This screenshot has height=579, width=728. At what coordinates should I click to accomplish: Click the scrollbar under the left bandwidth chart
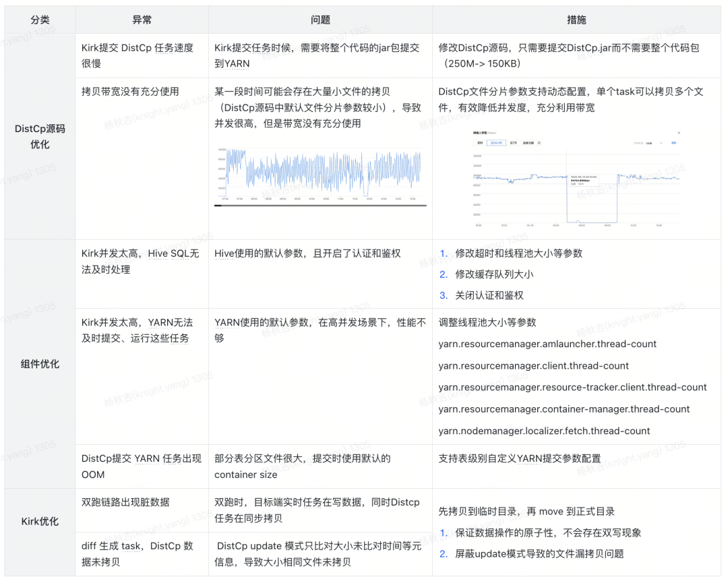click(x=320, y=205)
